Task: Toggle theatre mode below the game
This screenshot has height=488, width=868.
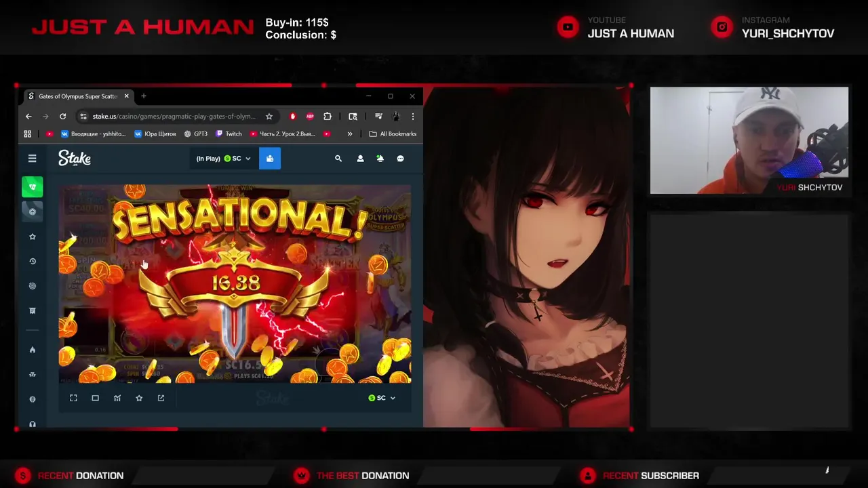Action: pyautogui.click(x=95, y=398)
